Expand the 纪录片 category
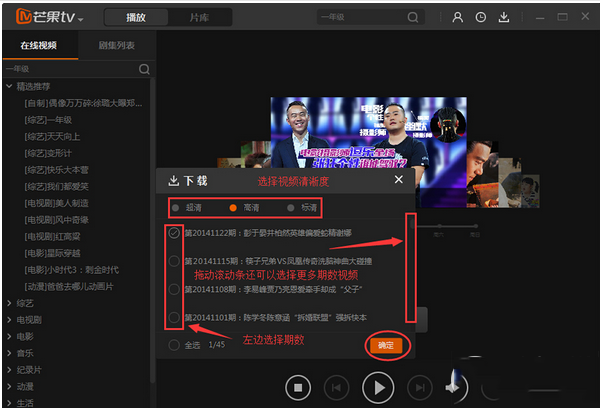The width and height of the screenshot is (600, 408). (x=9, y=370)
